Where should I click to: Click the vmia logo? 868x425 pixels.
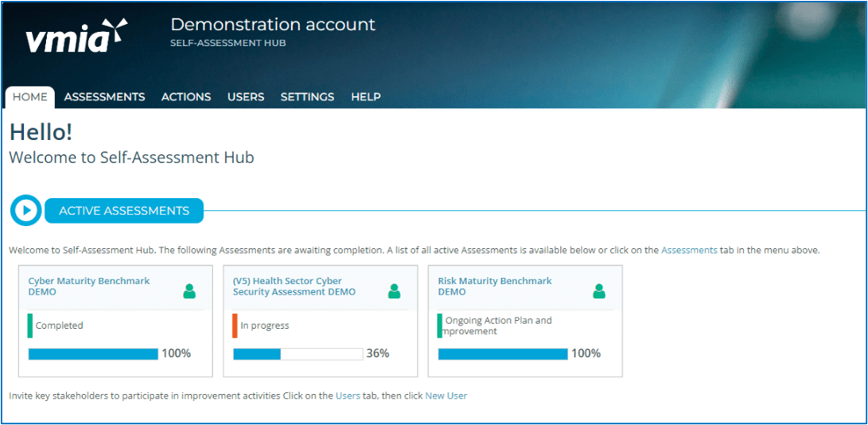click(x=77, y=37)
